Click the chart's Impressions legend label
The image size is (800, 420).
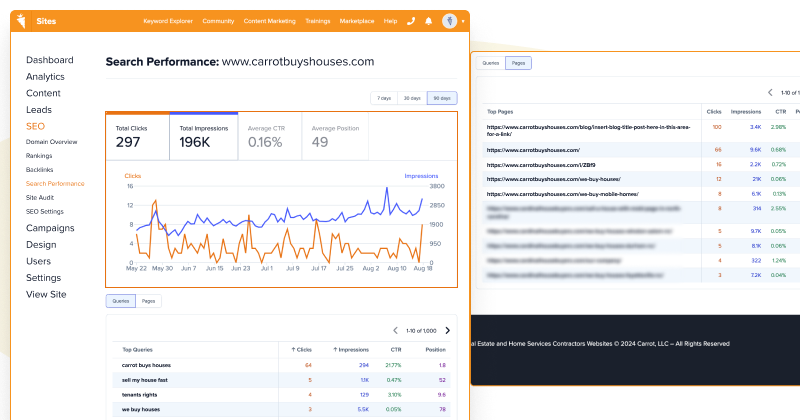(x=421, y=176)
